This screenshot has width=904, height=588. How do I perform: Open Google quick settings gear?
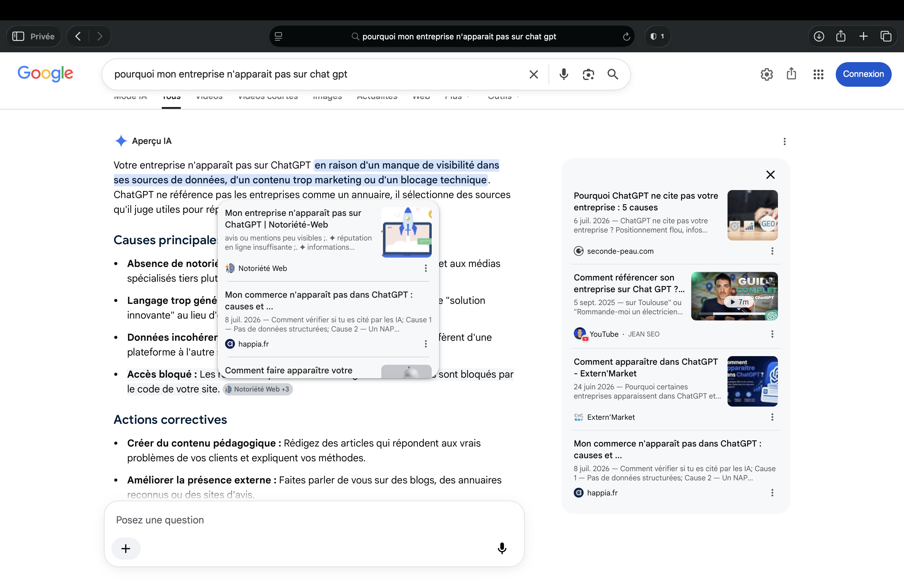point(767,74)
